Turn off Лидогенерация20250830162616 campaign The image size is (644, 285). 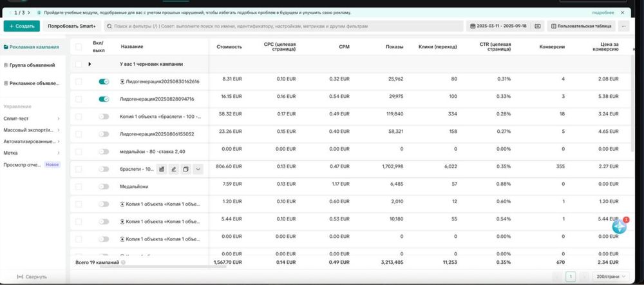tap(104, 81)
